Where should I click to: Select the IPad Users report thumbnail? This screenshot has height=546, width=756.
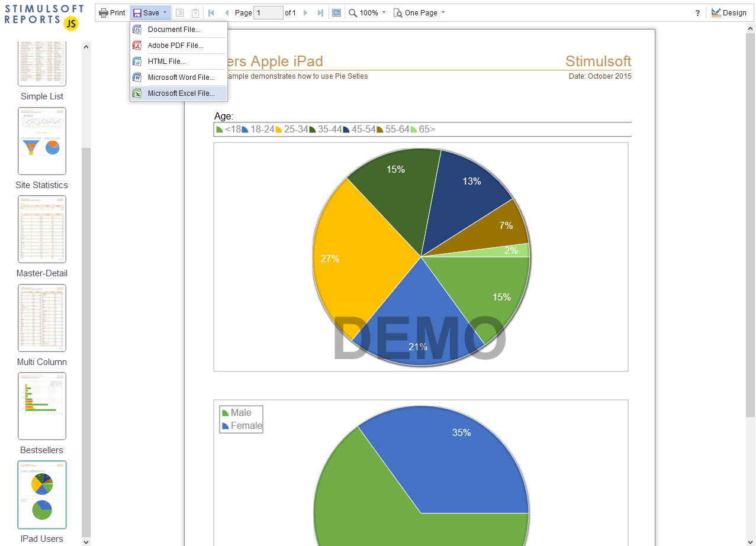[x=41, y=495]
